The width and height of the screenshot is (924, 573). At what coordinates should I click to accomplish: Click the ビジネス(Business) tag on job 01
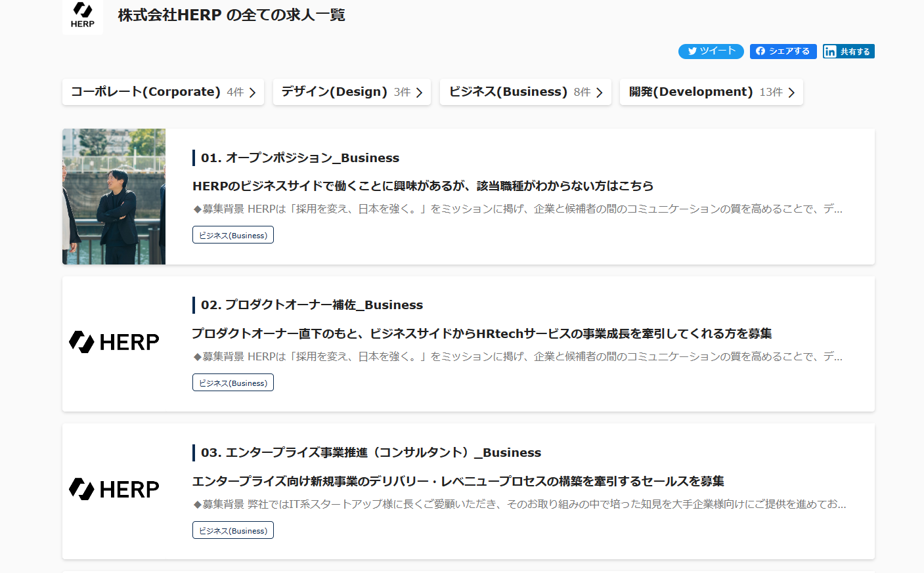[x=233, y=235]
